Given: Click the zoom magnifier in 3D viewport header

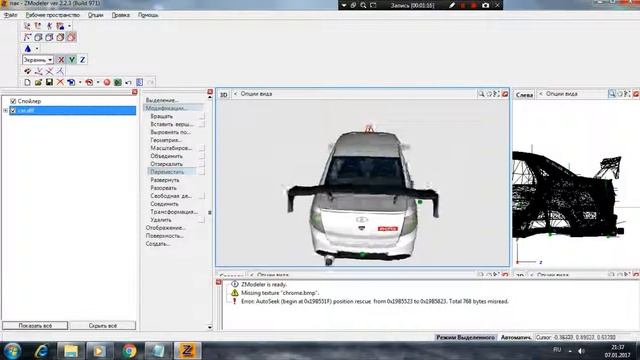Looking at the screenshot, I should [481, 94].
